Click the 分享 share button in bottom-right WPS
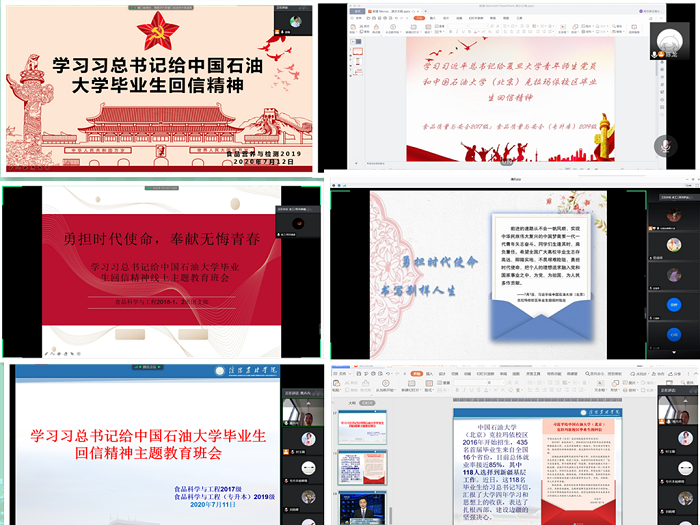700x525 pixels. 677,373
